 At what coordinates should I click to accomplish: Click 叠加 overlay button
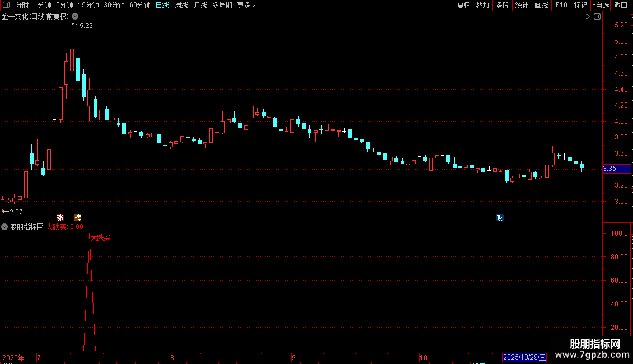point(482,5)
